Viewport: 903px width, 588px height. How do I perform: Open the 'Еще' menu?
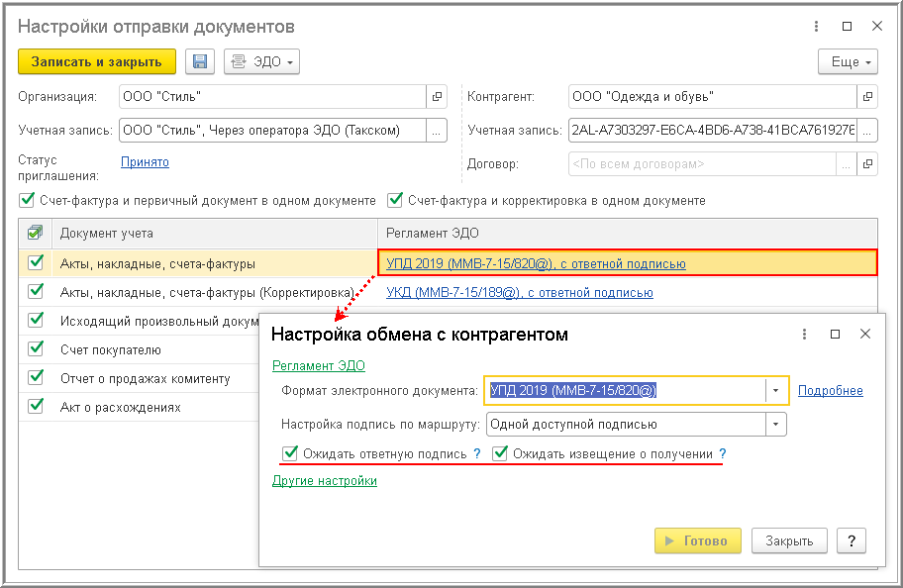(x=848, y=62)
